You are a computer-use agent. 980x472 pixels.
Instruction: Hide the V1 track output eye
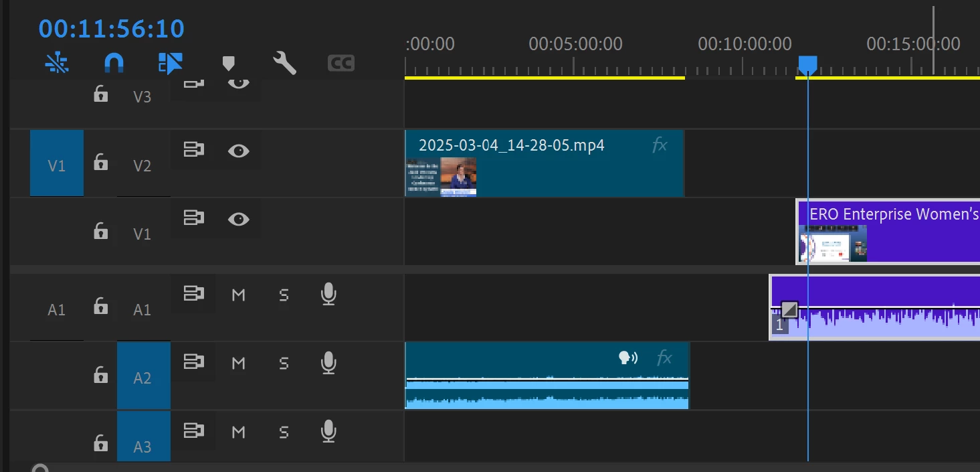(x=239, y=219)
